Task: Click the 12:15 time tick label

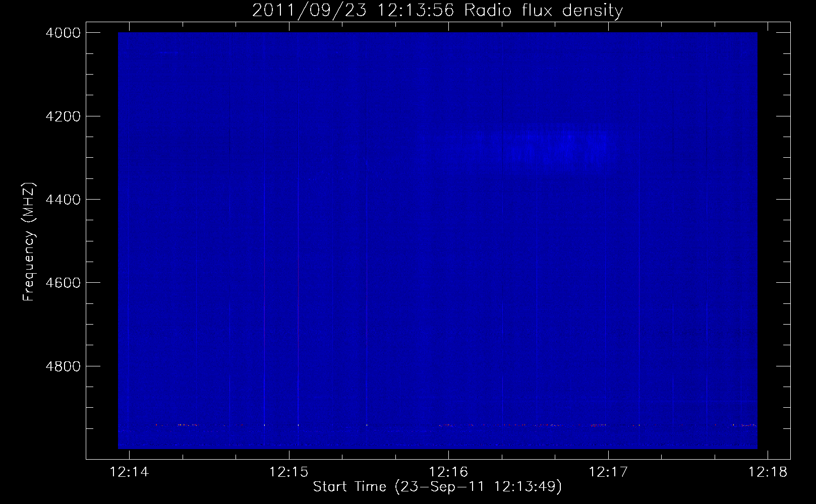Action: [289, 472]
